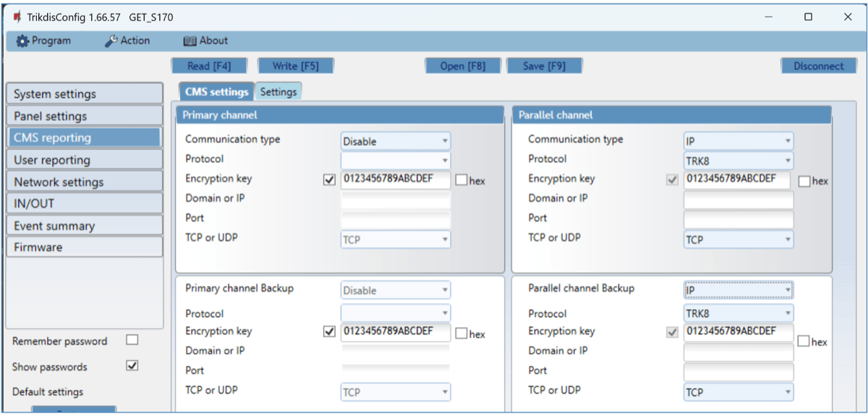Switch to the Settings tab

pyautogui.click(x=278, y=92)
